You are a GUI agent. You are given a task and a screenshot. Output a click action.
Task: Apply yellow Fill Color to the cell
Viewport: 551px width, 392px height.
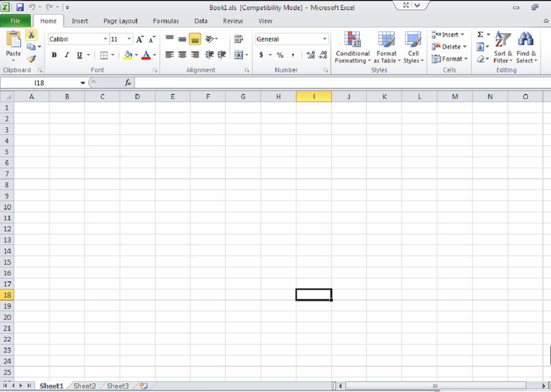(x=128, y=55)
